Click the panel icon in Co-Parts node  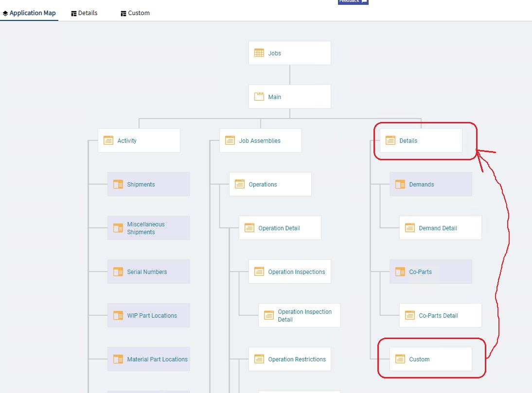400,272
